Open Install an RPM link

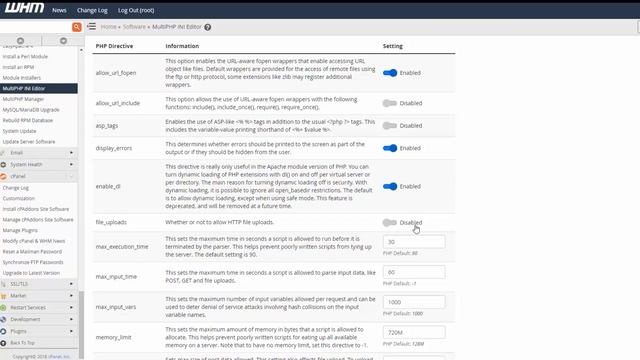(18, 67)
